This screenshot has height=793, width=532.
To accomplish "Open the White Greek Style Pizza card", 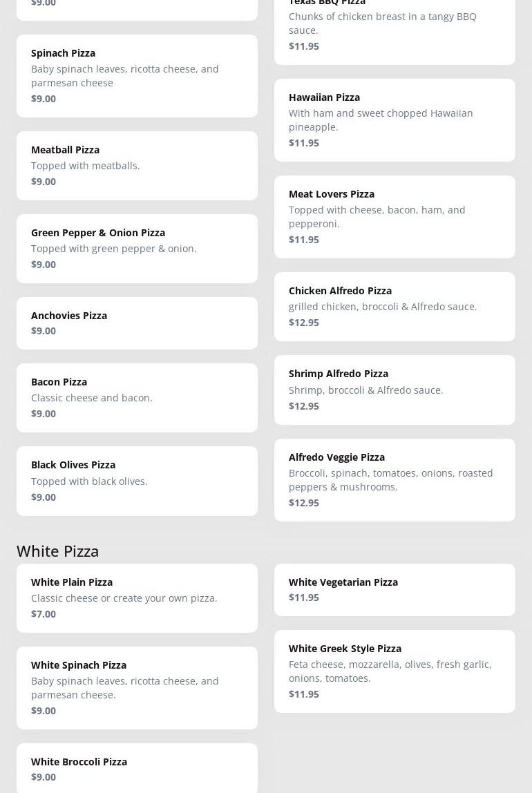I will (395, 671).
